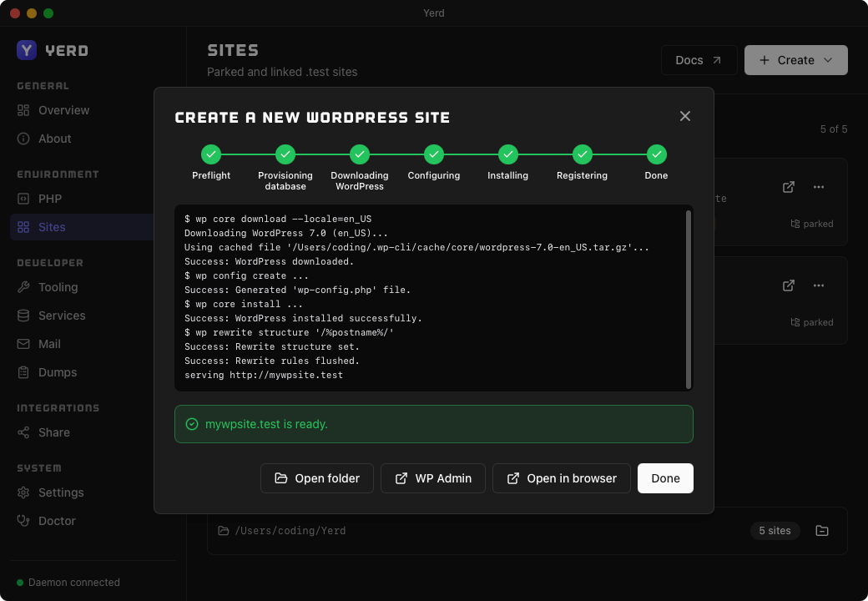Close the Create WordPress Site dialog

(684, 116)
